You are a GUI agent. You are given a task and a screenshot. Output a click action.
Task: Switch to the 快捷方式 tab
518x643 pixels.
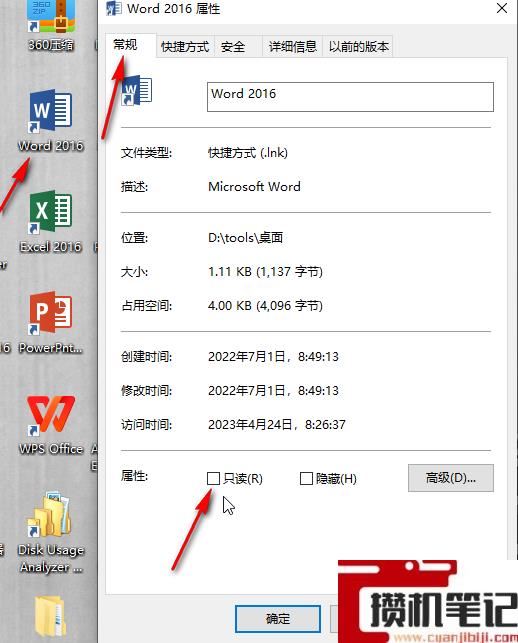pos(185,47)
